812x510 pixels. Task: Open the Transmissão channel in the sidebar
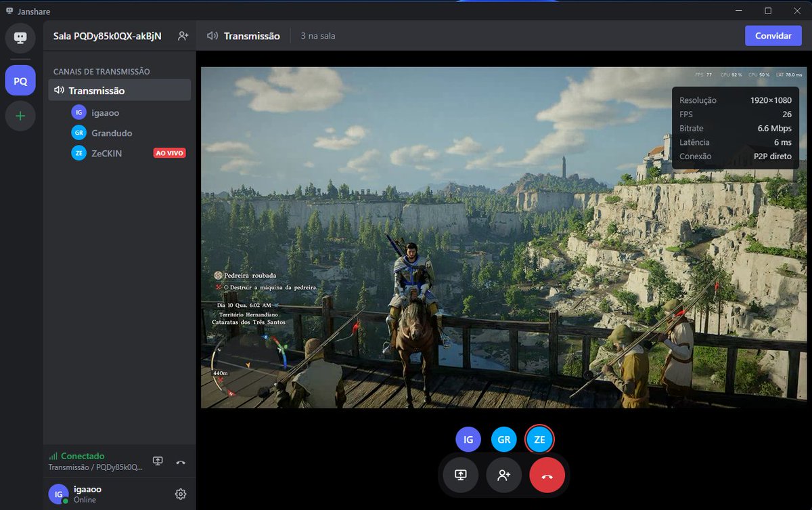[x=119, y=90]
